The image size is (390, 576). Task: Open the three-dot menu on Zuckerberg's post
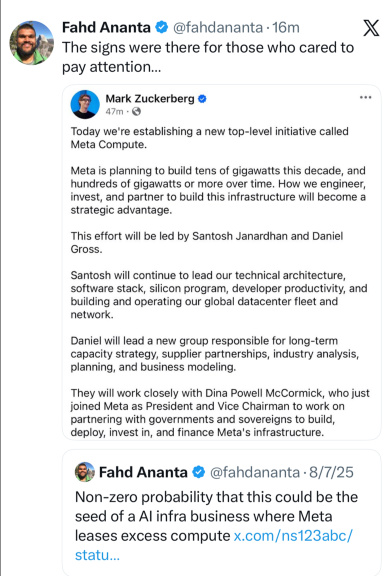[x=365, y=97]
